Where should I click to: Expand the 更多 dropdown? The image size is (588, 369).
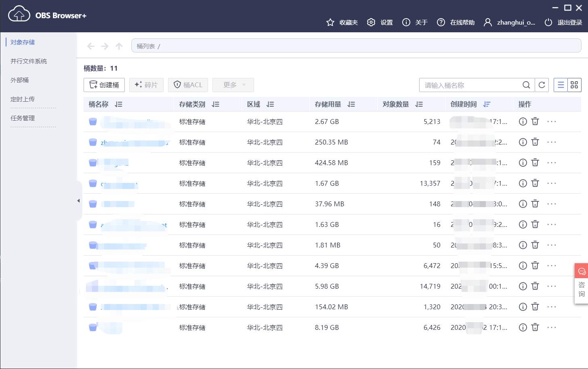233,85
